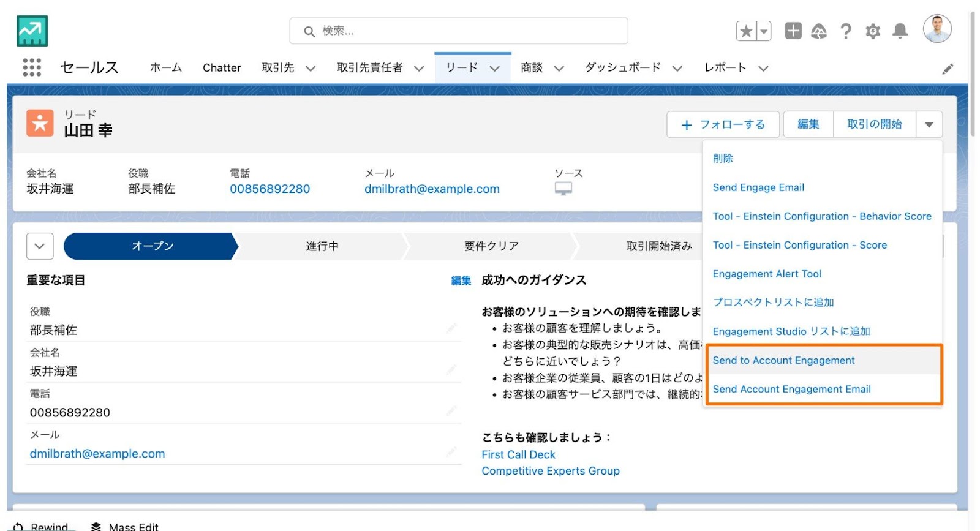Click the pencil beside the メール field
This screenshot has width=980, height=531.
[451, 453]
